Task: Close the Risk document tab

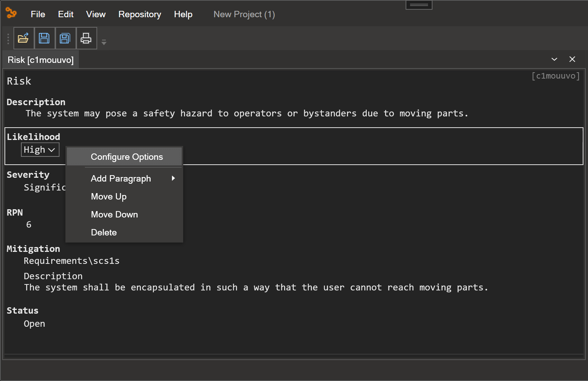Action: (572, 60)
